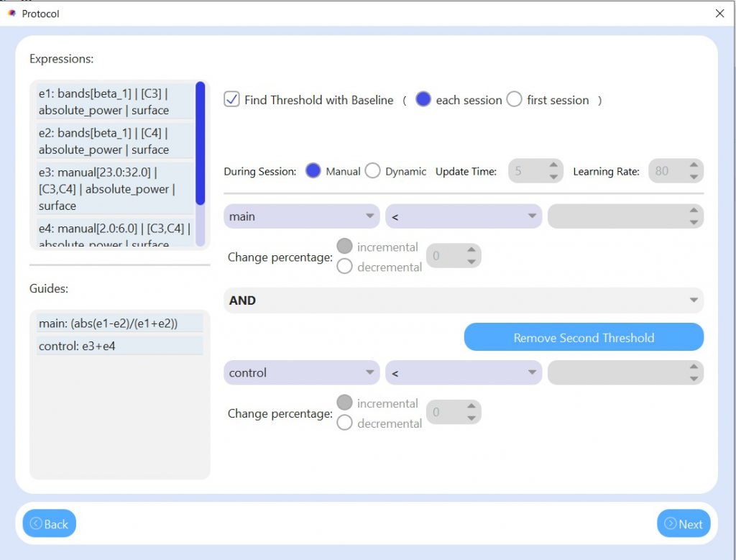This screenshot has width=736, height=560.
Task: Click the Expressions list vertical scrollbar
Action: [201, 144]
